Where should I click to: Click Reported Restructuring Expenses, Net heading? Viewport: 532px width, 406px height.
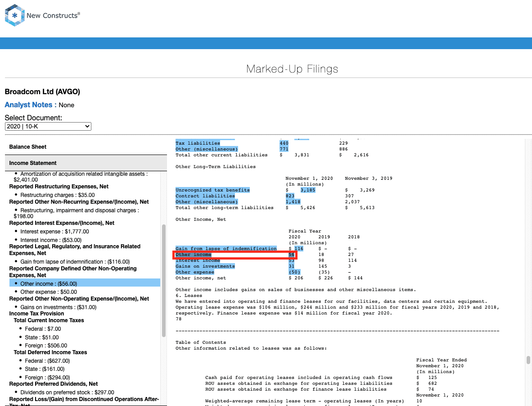[x=59, y=187]
